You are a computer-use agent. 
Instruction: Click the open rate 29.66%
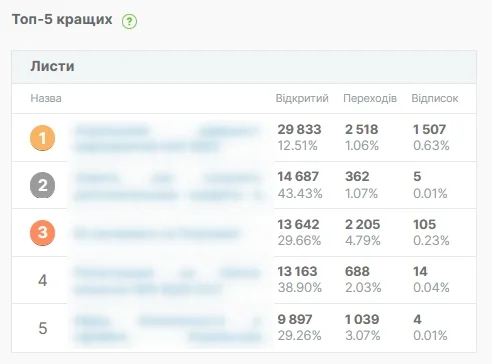[x=299, y=240]
